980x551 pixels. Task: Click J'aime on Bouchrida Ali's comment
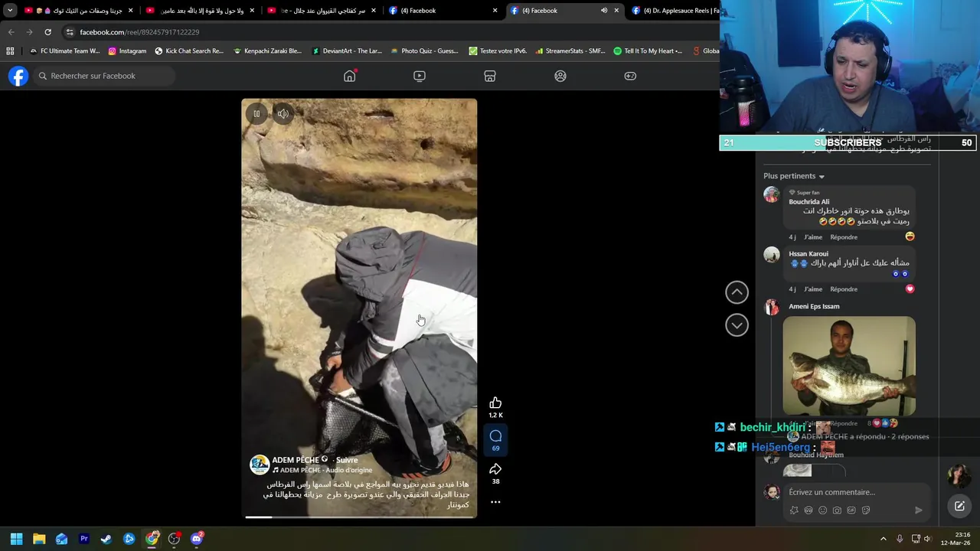click(x=813, y=237)
